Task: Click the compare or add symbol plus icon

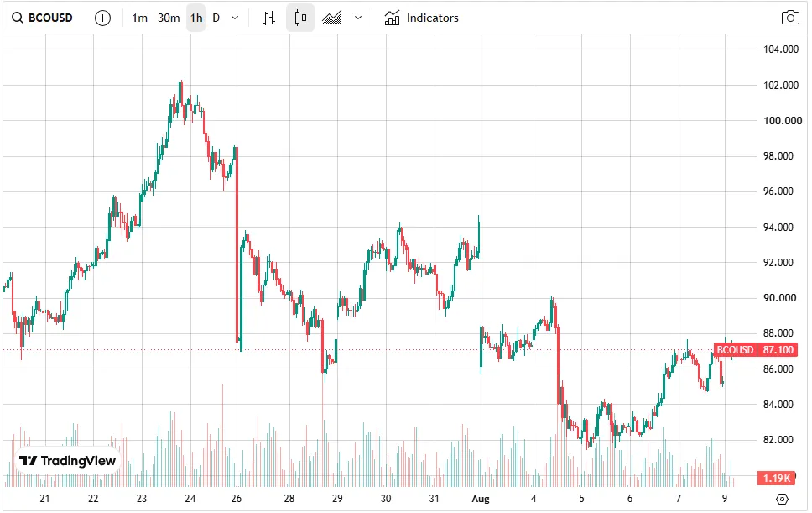Action: [x=102, y=18]
